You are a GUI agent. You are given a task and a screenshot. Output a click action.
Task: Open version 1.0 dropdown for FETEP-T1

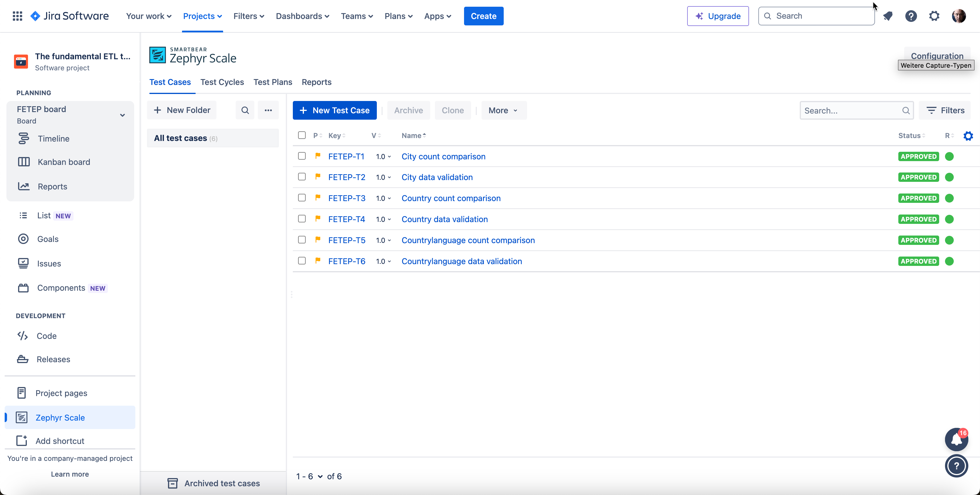(384, 156)
